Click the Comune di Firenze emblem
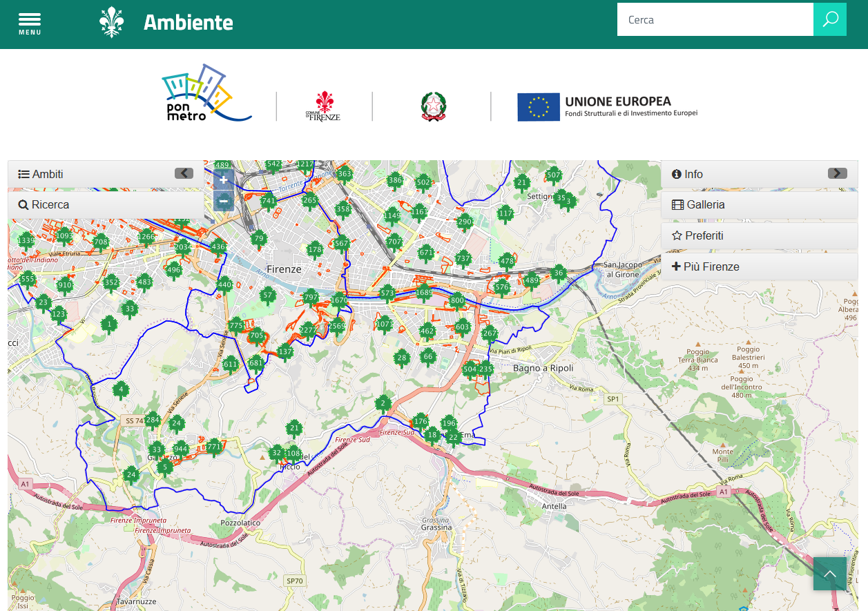868x611 pixels. tap(323, 106)
